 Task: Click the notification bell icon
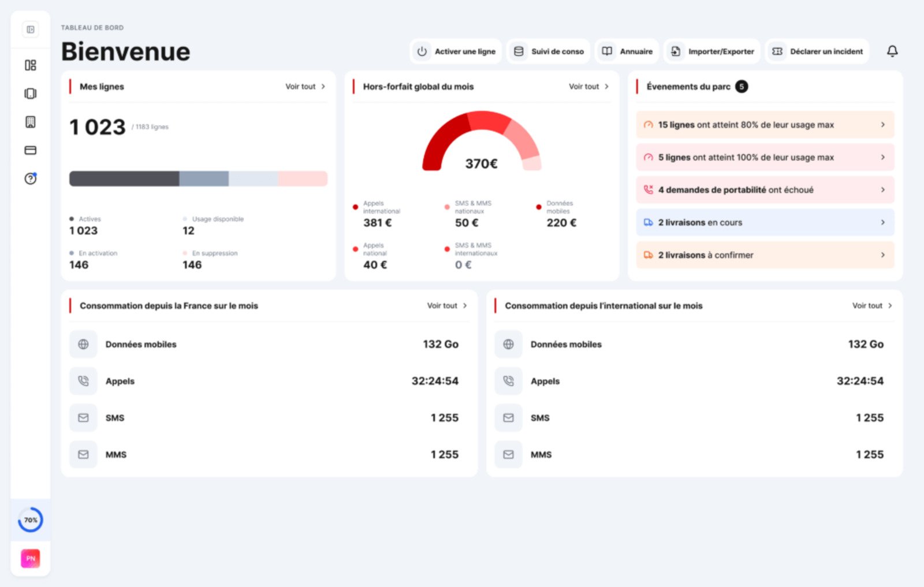point(892,51)
